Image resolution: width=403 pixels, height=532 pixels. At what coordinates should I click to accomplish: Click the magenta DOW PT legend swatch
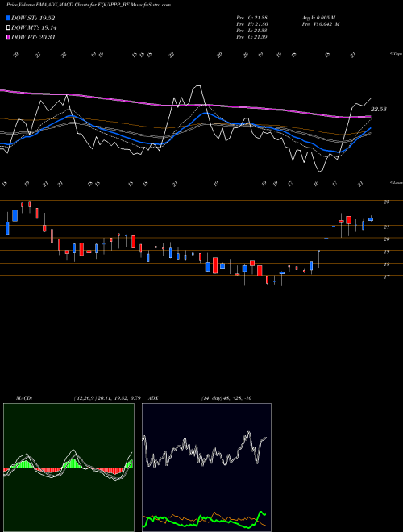click(x=9, y=37)
